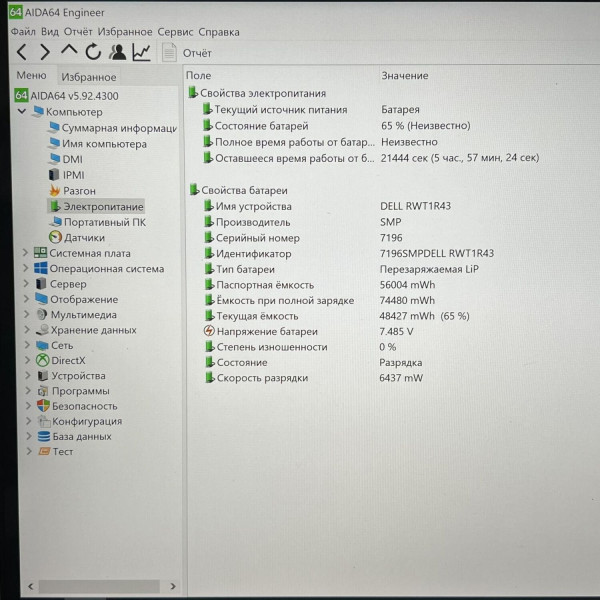Click left arrow of sidebar horizontal scrollbar

pos(31,586)
